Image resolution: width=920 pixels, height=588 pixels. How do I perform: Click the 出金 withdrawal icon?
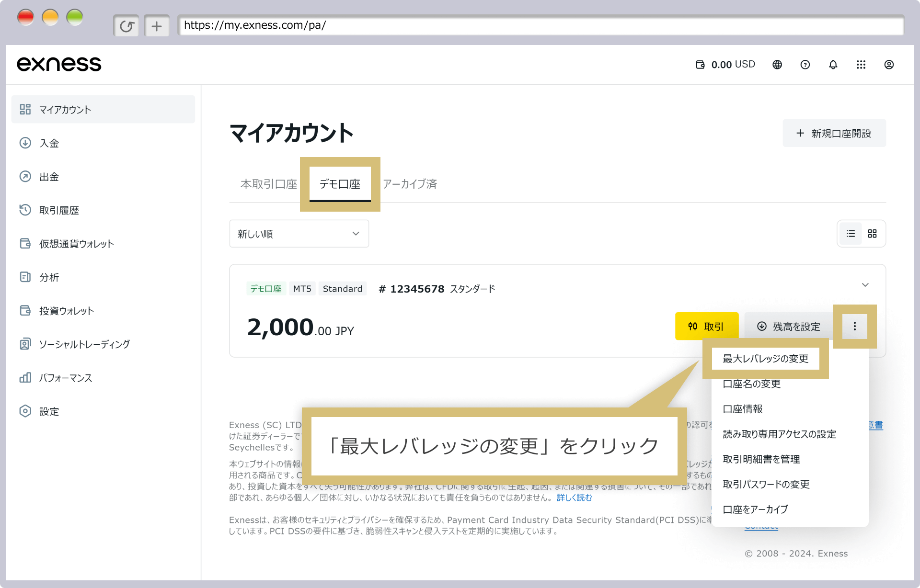point(25,176)
